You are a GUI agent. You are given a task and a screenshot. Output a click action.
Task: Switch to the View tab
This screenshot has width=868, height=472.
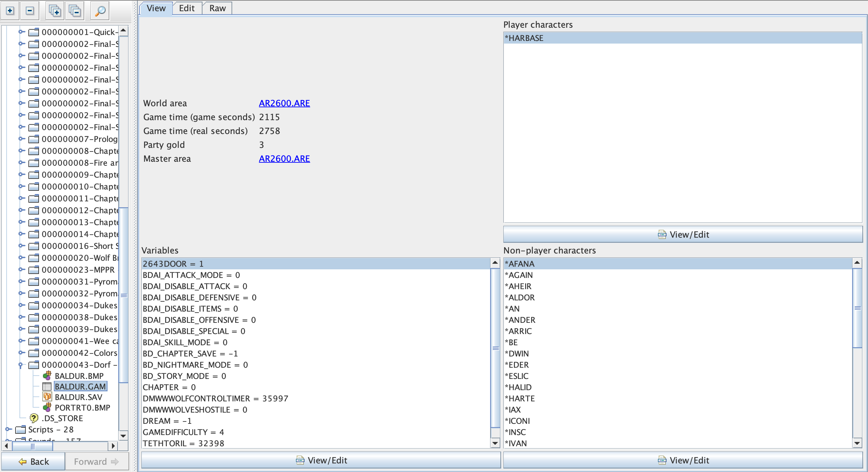(x=156, y=8)
